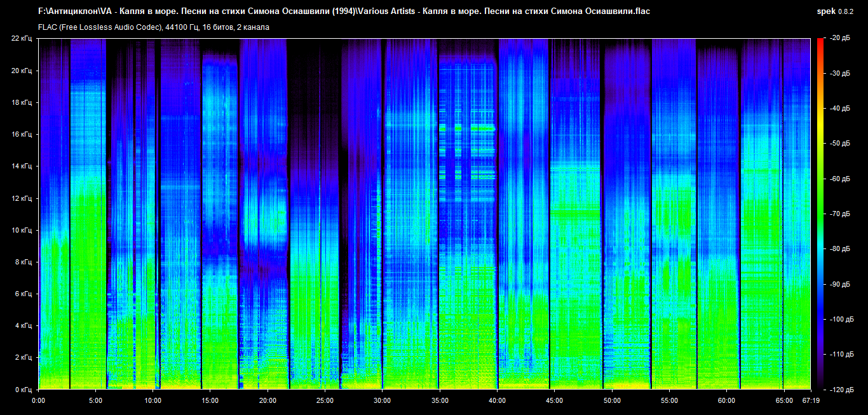Image resolution: width=868 pixels, height=415 pixels.
Task: Click the -70 дБ level scale label
Action: tap(841, 214)
